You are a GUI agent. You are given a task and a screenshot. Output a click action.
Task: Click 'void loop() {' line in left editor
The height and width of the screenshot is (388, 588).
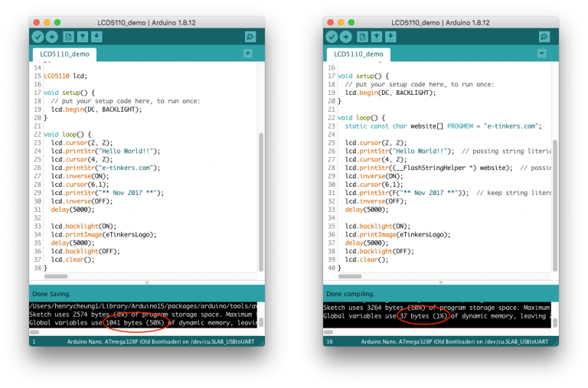pyautogui.click(x=67, y=134)
